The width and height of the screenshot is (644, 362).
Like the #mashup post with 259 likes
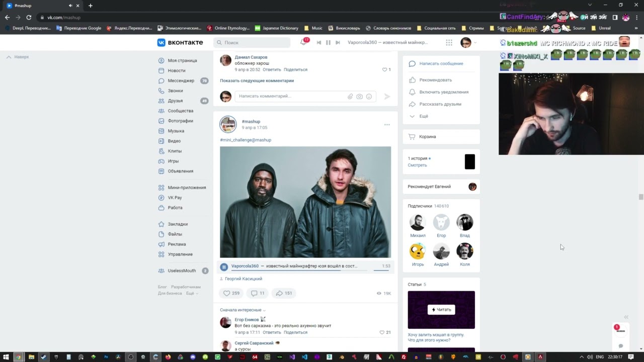(231, 293)
